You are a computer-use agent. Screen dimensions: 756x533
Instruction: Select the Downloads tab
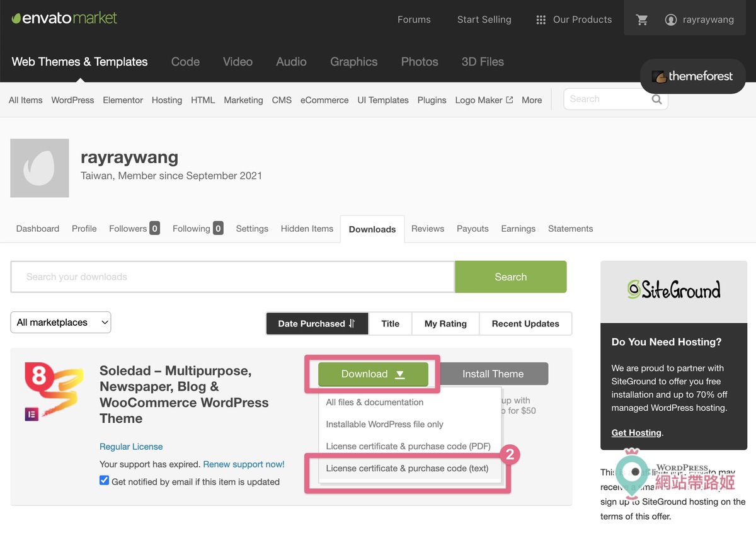(372, 229)
